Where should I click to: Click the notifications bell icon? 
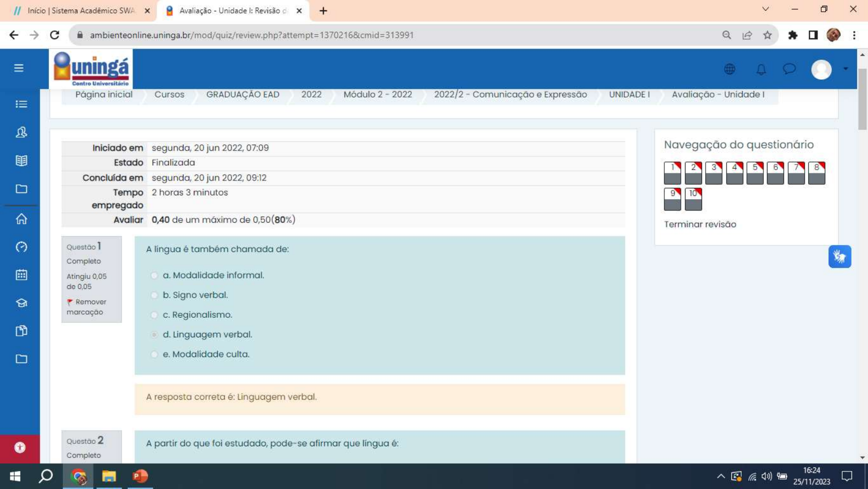pos(761,69)
